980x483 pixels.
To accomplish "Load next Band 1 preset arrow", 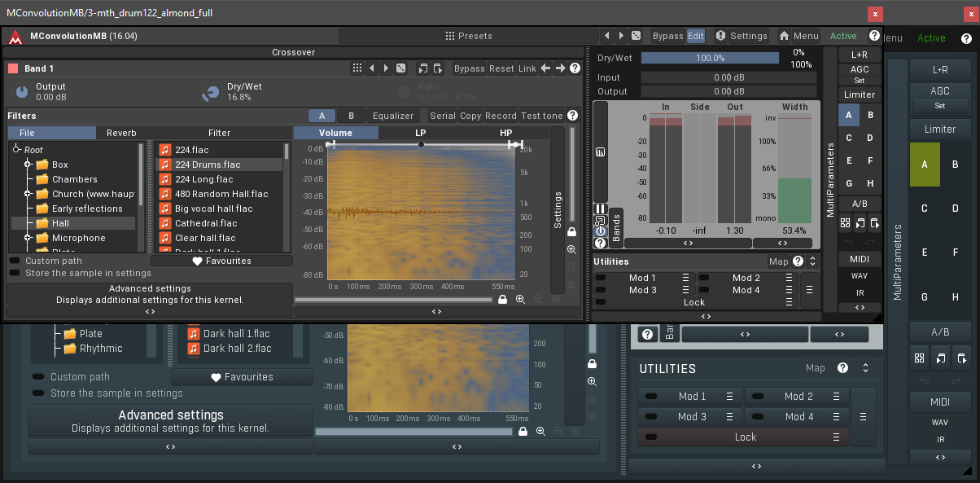I will click(386, 68).
